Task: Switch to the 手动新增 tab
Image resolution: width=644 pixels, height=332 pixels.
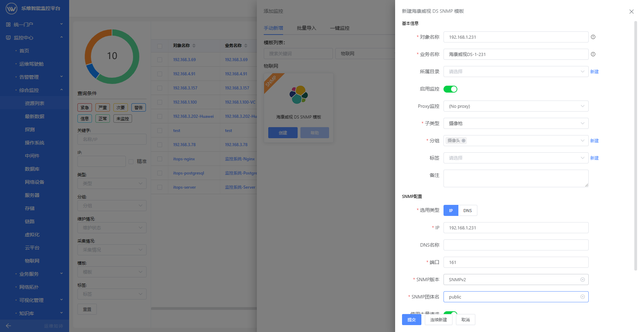Action: point(273,28)
